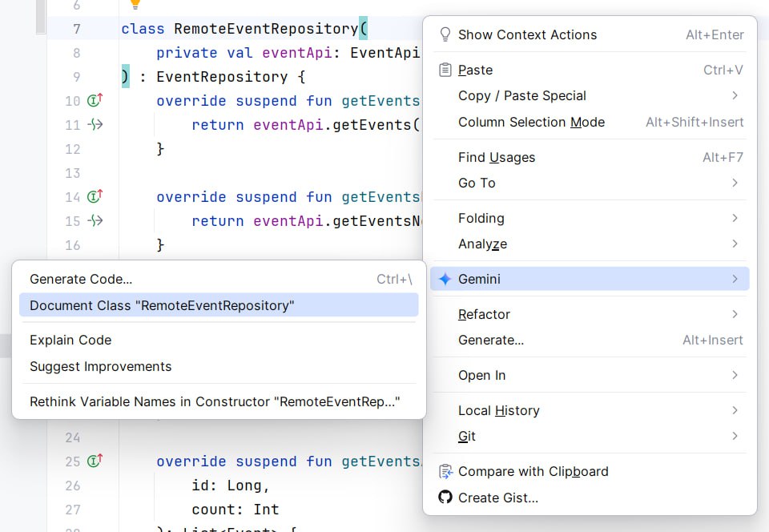The width and height of the screenshot is (769, 532).
Task: Click "id: Long," on line 26
Action: pyautogui.click(x=231, y=486)
